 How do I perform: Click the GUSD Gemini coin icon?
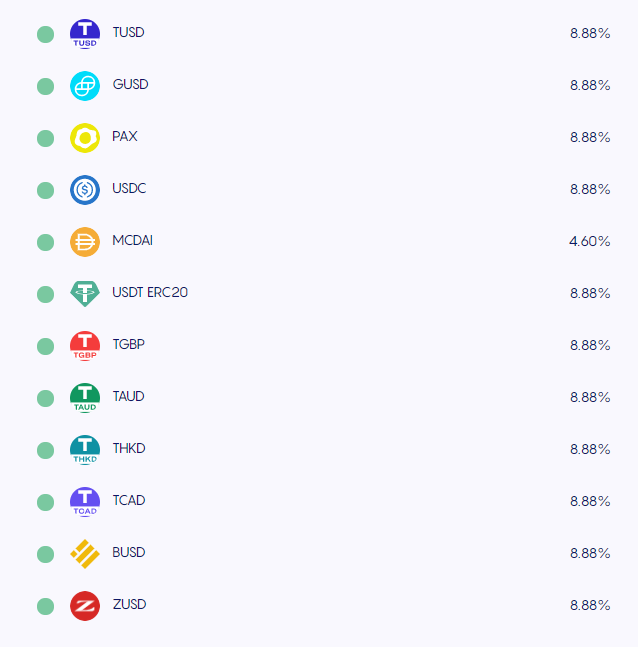click(85, 86)
